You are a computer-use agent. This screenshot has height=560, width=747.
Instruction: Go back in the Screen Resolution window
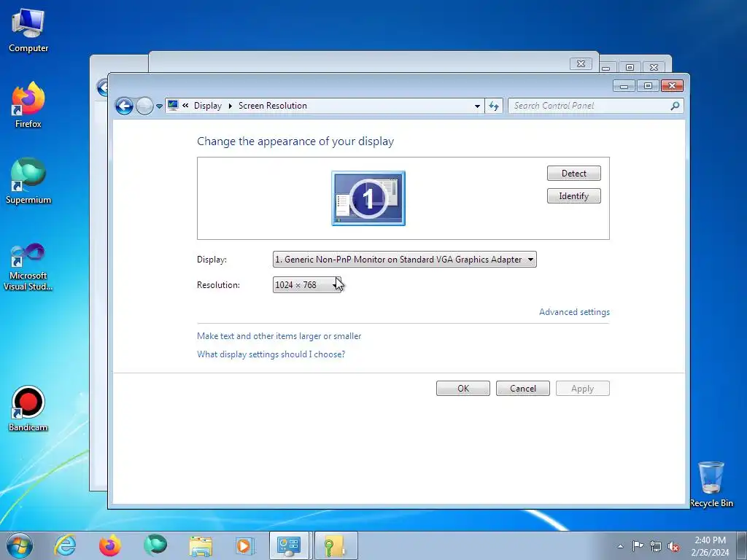click(124, 106)
